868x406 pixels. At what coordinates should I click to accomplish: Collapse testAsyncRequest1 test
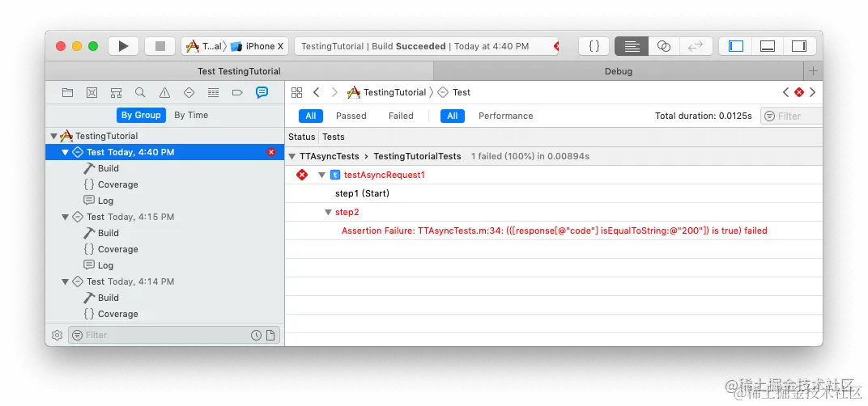coord(321,175)
